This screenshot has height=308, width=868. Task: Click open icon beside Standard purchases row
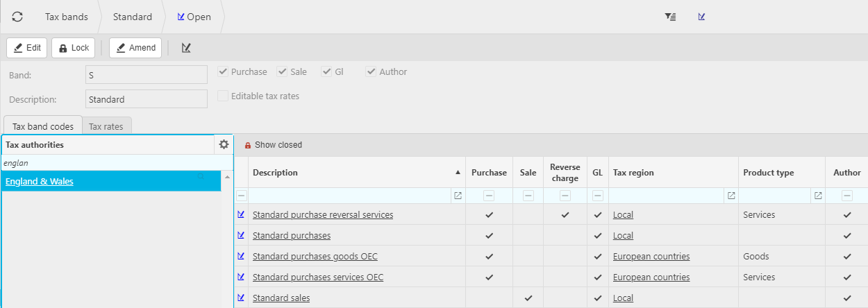coord(241,235)
